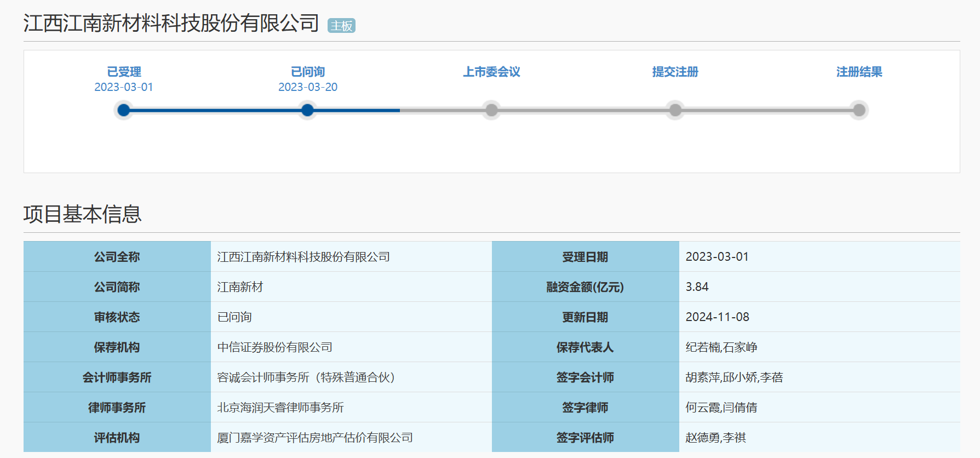Click the 公司简称 header cell

pyautogui.click(x=117, y=287)
